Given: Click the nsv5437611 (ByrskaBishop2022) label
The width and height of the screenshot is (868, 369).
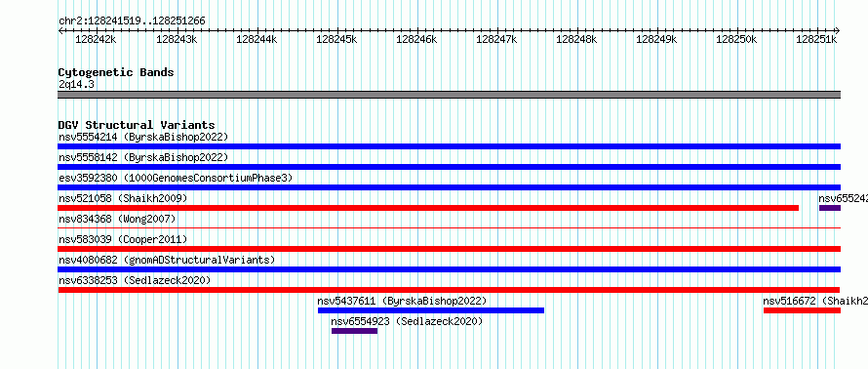Looking at the screenshot, I should tap(402, 301).
